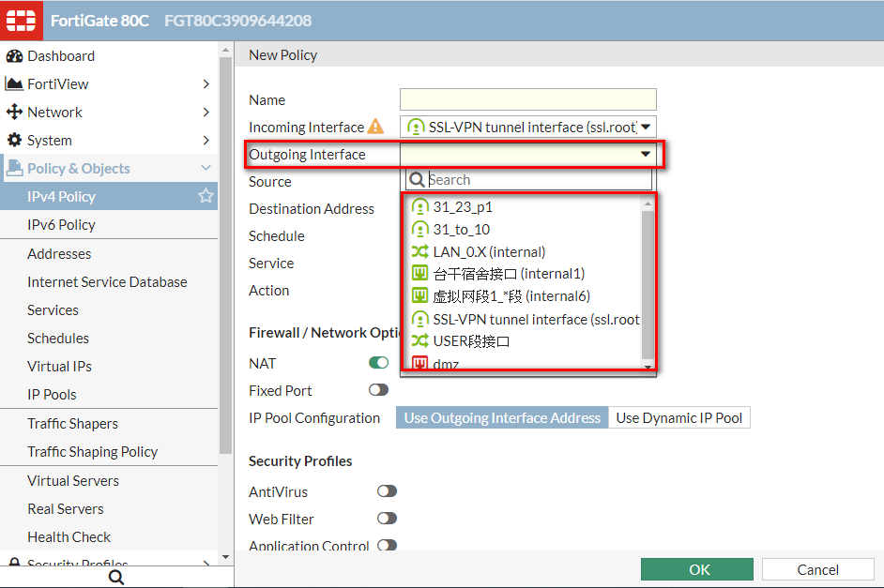This screenshot has width=884, height=588.
Task: Click the LAN_0.X switch icon
Action: (x=420, y=251)
